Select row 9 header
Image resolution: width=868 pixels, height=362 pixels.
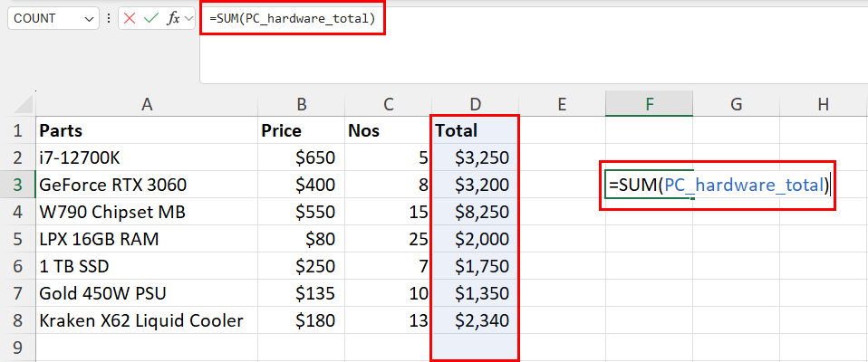click(18, 348)
